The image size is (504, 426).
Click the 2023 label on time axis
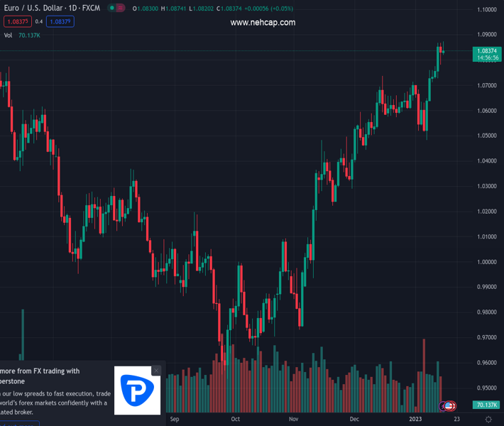click(416, 419)
